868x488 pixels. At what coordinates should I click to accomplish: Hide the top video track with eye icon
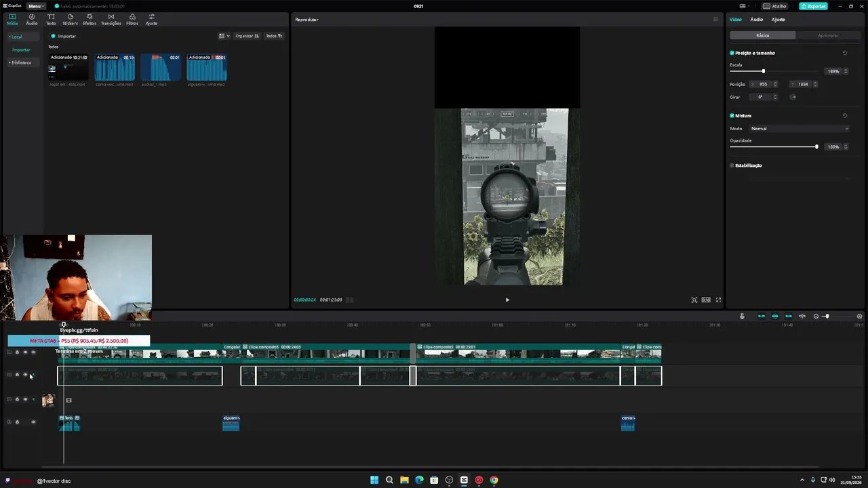[x=25, y=352]
